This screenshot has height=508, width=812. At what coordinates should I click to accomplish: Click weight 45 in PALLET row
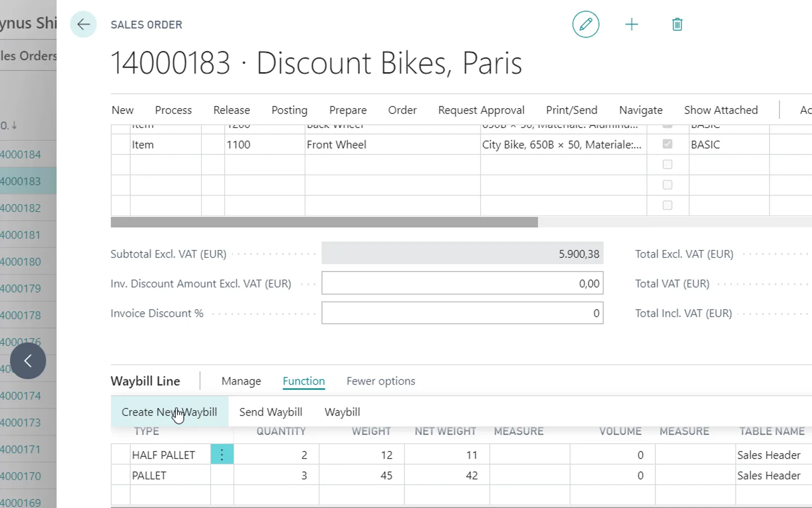click(362, 475)
